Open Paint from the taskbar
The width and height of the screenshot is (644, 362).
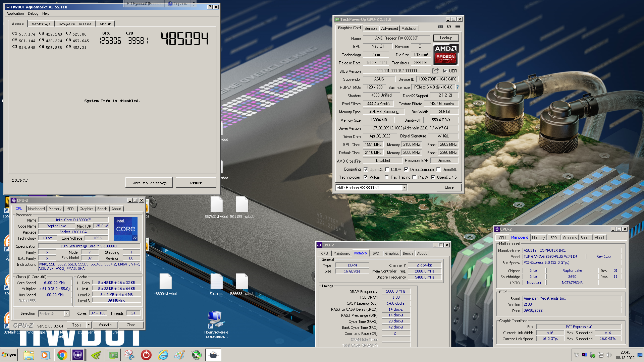[180, 355]
